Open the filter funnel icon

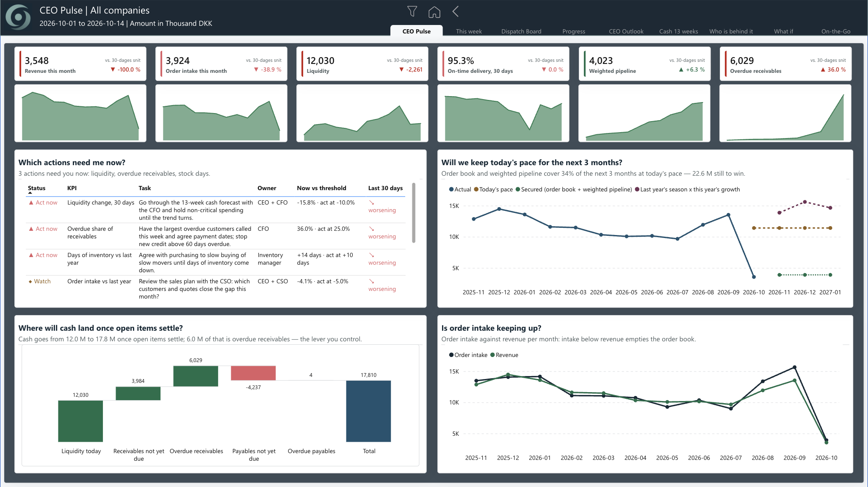point(412,11)
